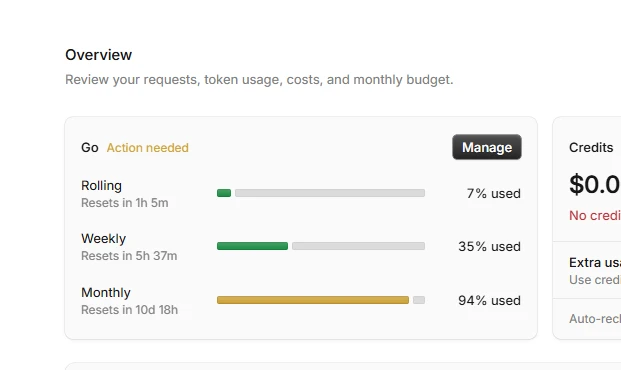Click the 35% used text
The width and height of the screenshot is (621, 370).
click(x=490, y=246)
